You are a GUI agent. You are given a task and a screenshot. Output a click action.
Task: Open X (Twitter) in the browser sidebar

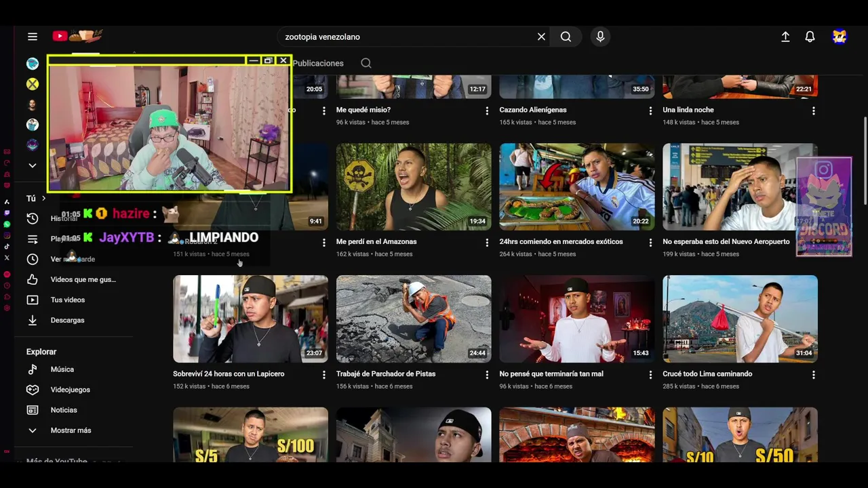(x=7, y=258)
